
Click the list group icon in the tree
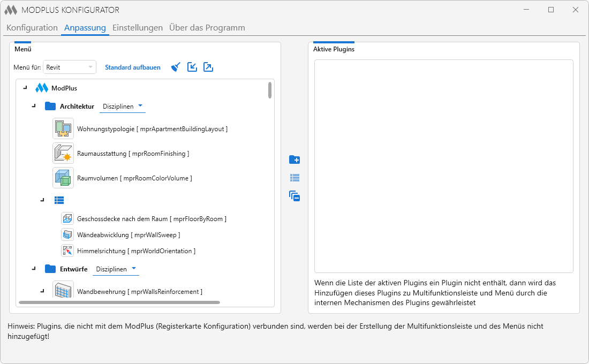tap(59, 200)
